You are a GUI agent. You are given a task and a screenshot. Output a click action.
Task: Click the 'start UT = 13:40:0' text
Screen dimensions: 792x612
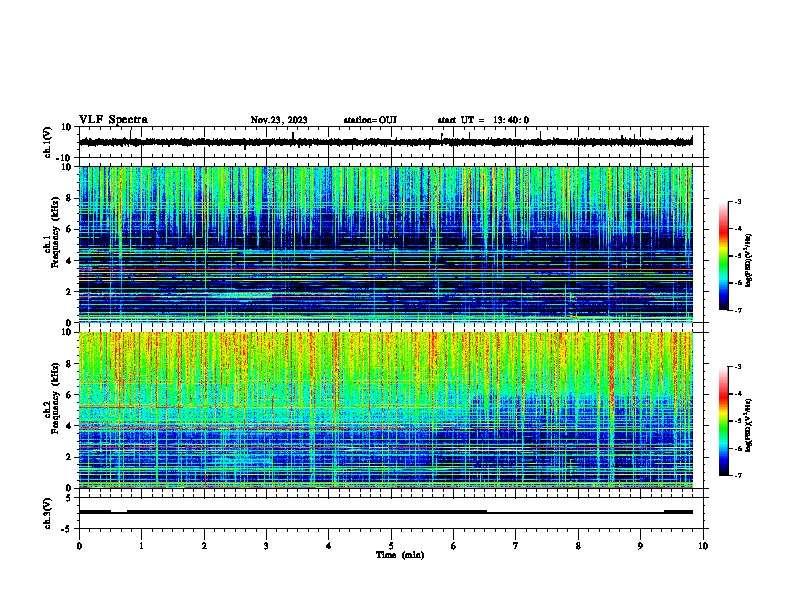pyautogui.click(x=483, y=120)
